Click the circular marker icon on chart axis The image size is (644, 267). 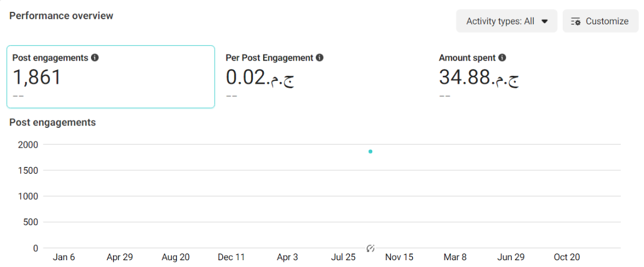(371, 248)
